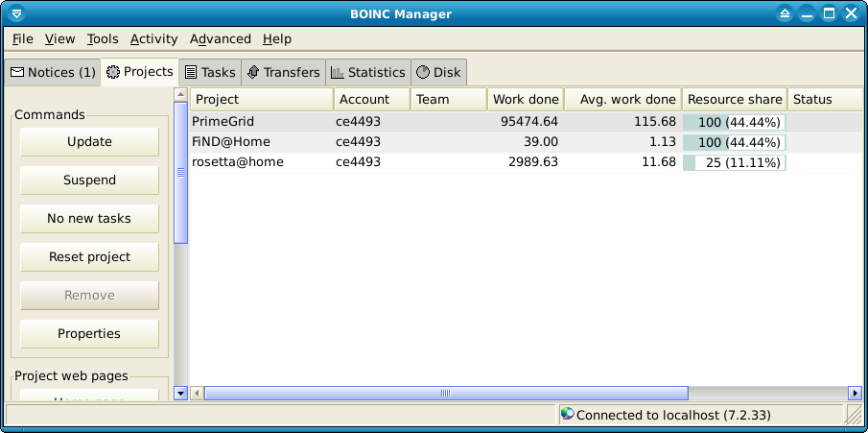Switch to the Tasks tab
This screenshot has height=433, width=868.
(210, 73)
